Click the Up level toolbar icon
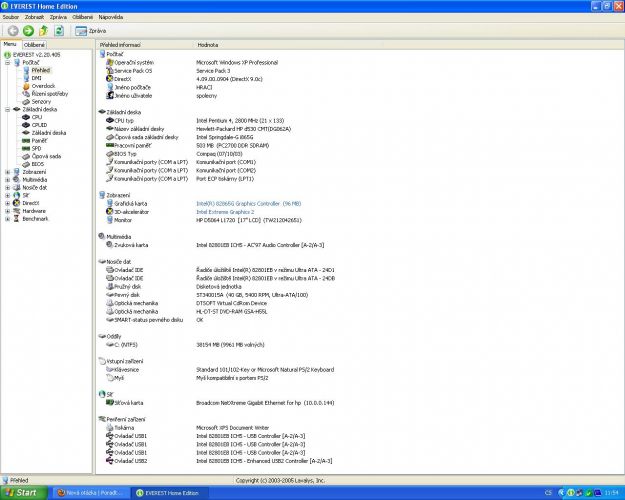Screen dimensions: 625x500 tap(43, 31)
